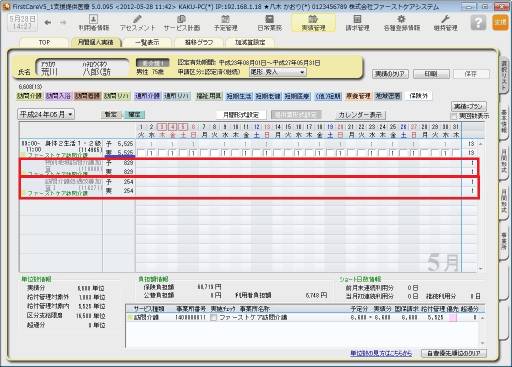The width and height of the screenshot is (512, 367).
Task: Switch to the 月間個人実績 tab
Action: pos(95,42)
